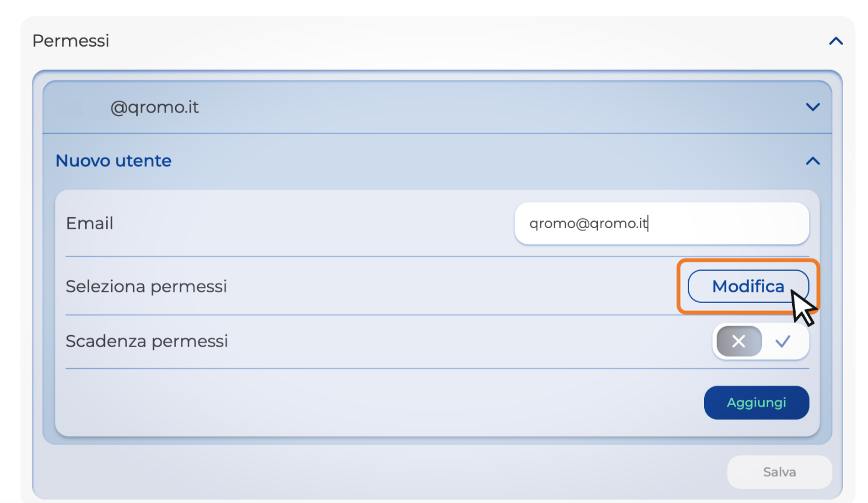Click the typed address qromo@qromo.it
Viewport: 868px width, 503px height.
point(588,223)
